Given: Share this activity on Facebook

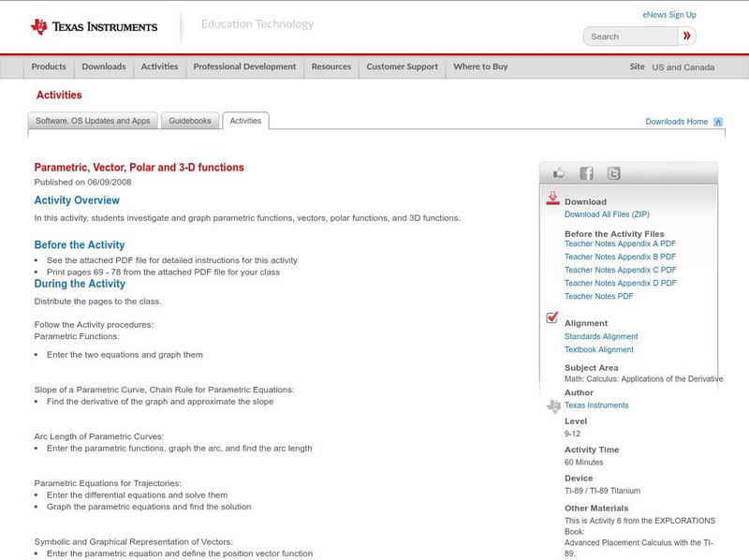Looking at the screenshot, I should pos(587,172).
